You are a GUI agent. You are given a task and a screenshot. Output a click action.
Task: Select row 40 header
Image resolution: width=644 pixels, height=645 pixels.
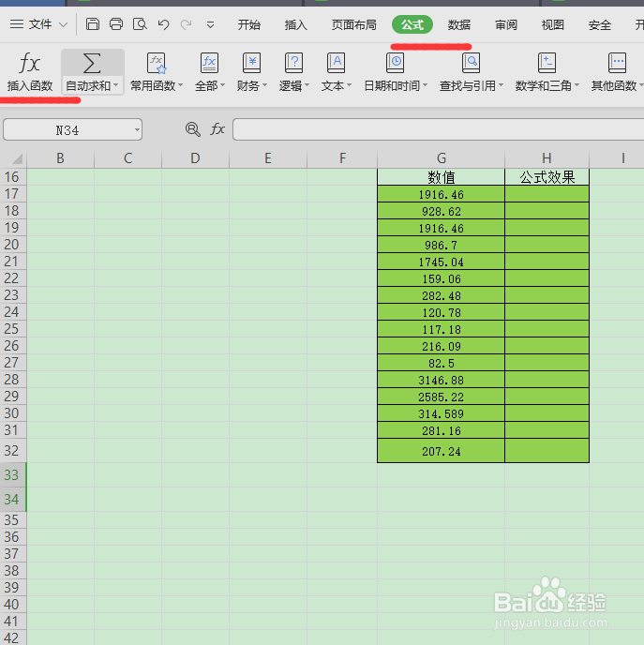click(x=12, y=605)
